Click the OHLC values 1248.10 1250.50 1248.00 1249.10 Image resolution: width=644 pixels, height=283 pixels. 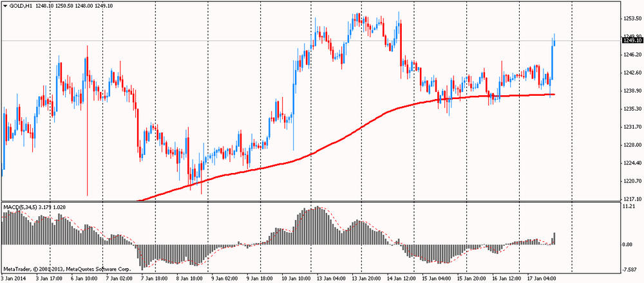[x=73, y=6]
